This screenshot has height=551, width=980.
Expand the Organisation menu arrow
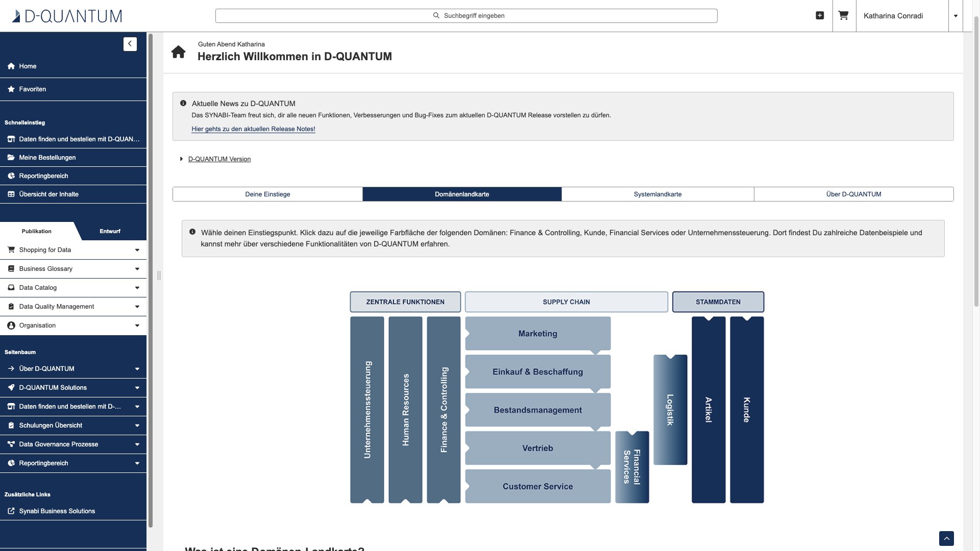point(137,325)
